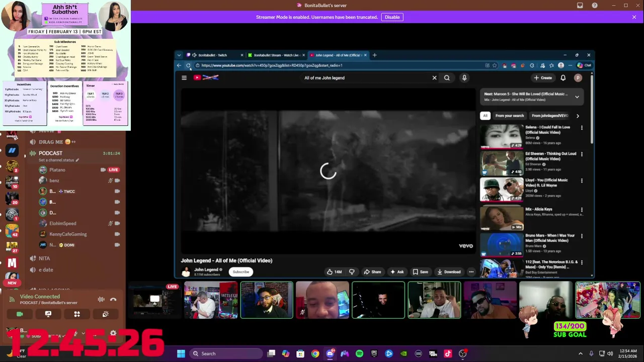Click the YouTube search input field

[x=366, y=78]
